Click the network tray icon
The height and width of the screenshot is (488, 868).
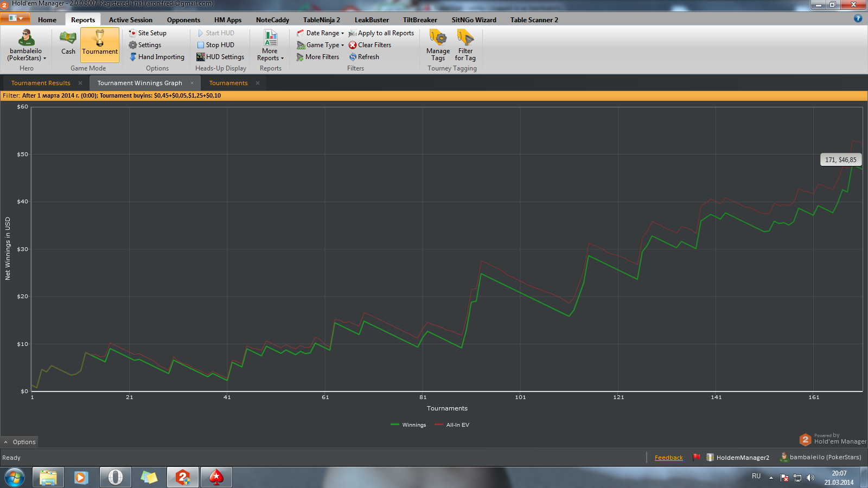click(x=797, y=478)
